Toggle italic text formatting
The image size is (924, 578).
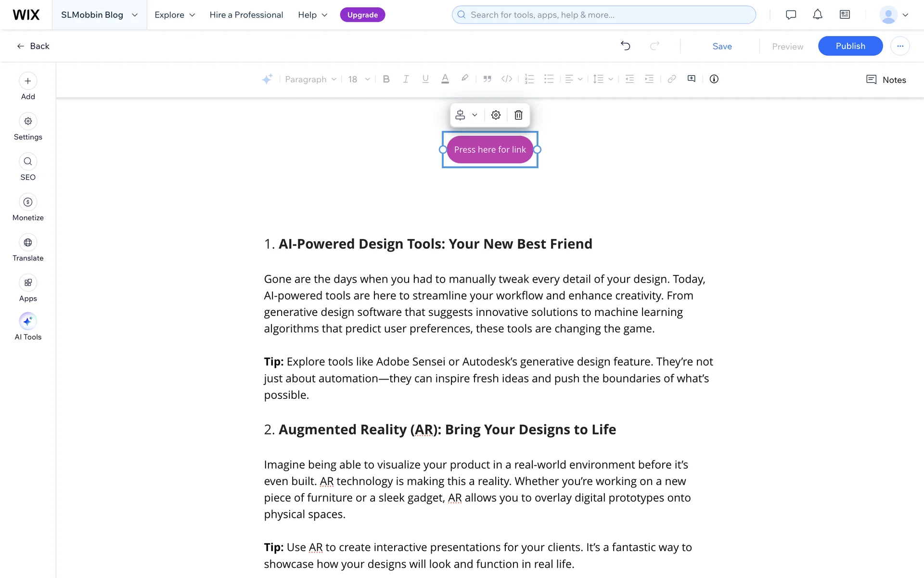tap(406, 79)
